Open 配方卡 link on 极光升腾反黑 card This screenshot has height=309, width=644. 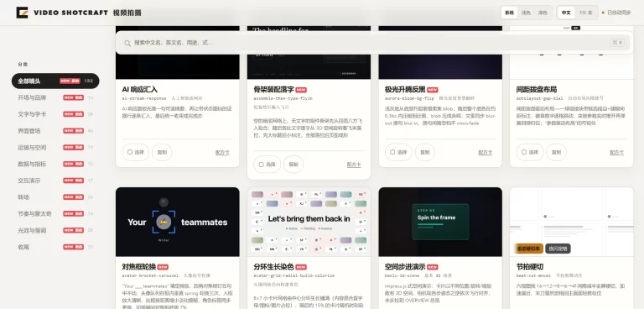(x=485, y=153)
